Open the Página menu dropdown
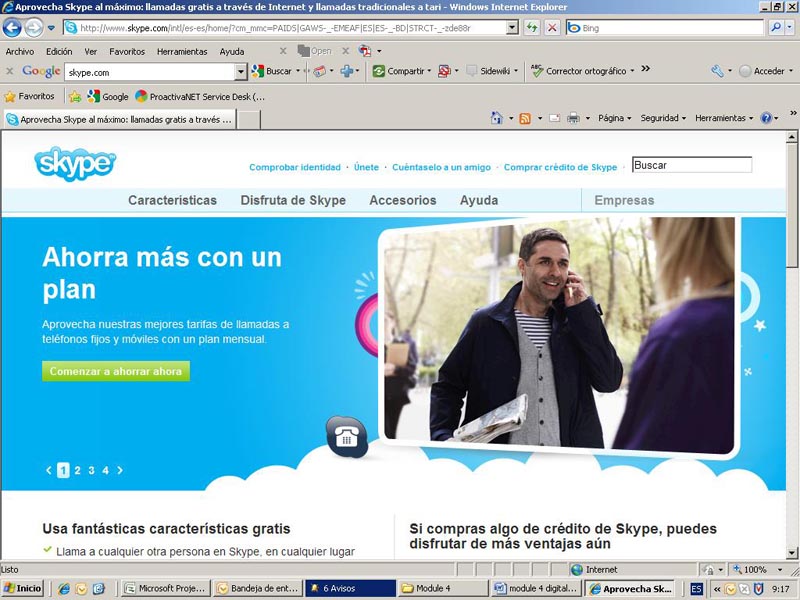 click(x=615, y=118)
